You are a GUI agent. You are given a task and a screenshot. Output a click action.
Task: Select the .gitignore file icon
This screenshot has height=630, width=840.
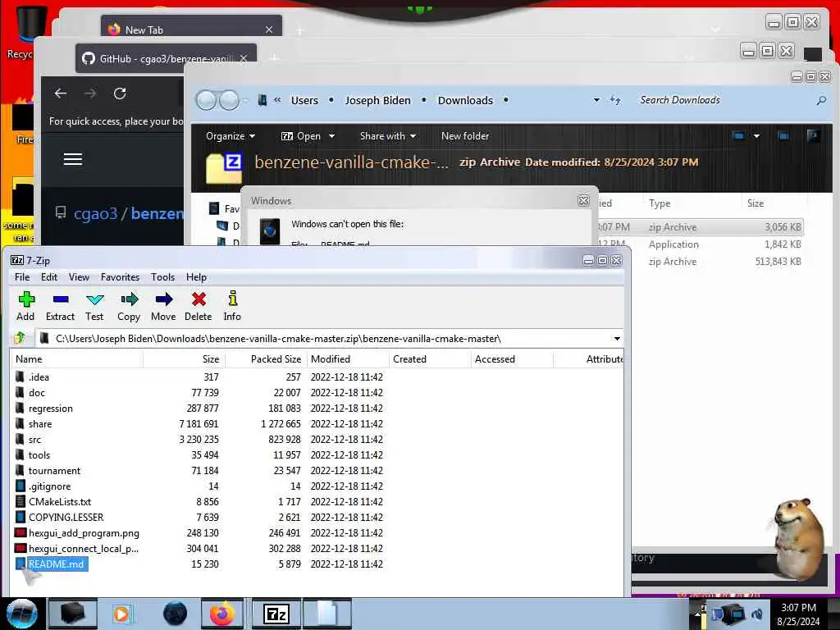click(x=20, y=486)
